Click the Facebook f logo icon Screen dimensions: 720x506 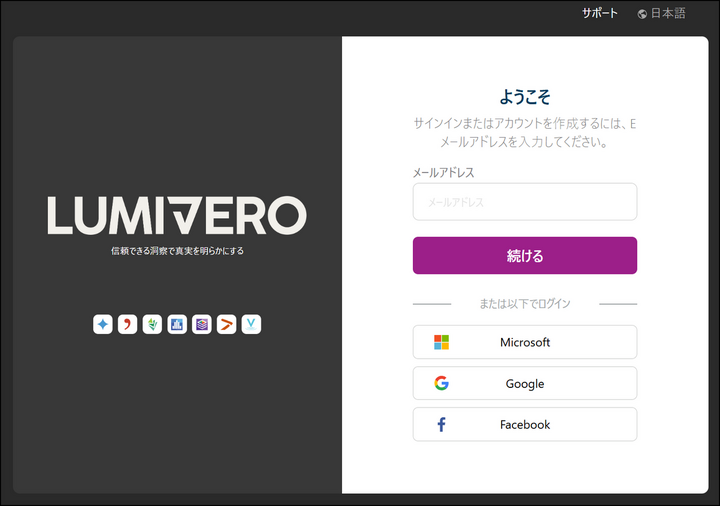pyautogui.click(x=441, y=425)
